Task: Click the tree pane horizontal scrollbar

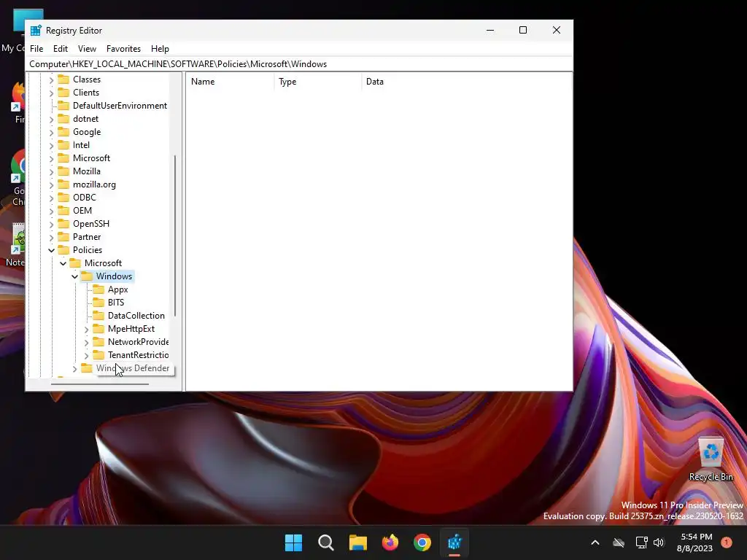Action: point(99,384)
